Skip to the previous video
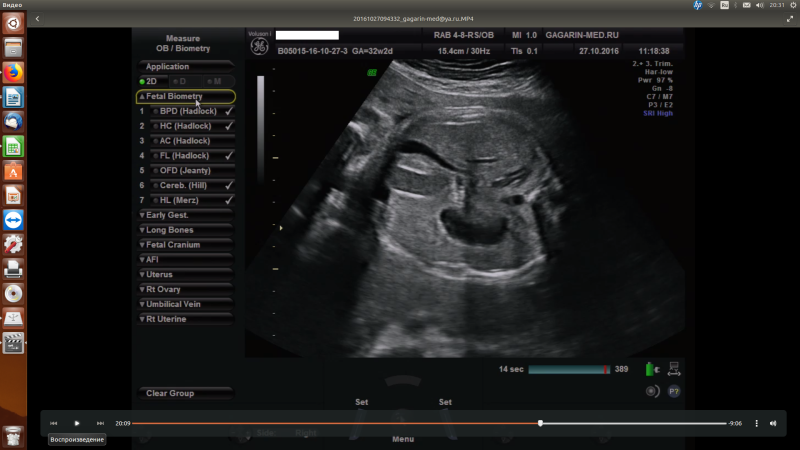 click(54, 423)
